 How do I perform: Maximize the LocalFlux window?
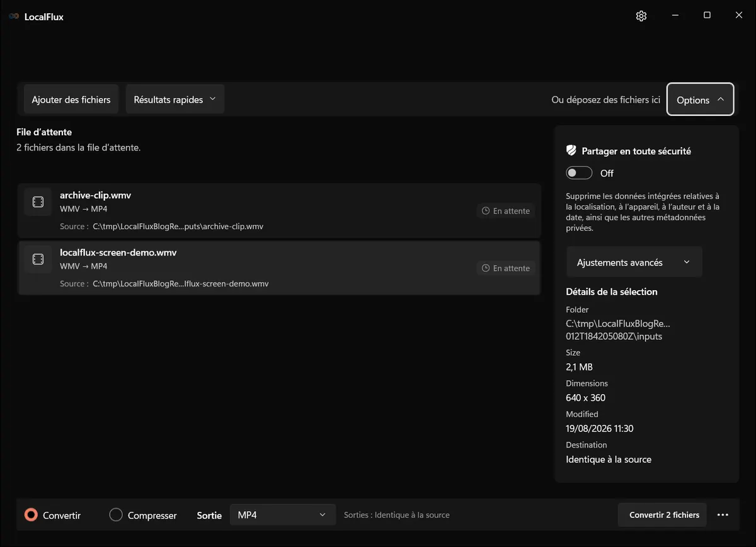click(x=707, y=16)
